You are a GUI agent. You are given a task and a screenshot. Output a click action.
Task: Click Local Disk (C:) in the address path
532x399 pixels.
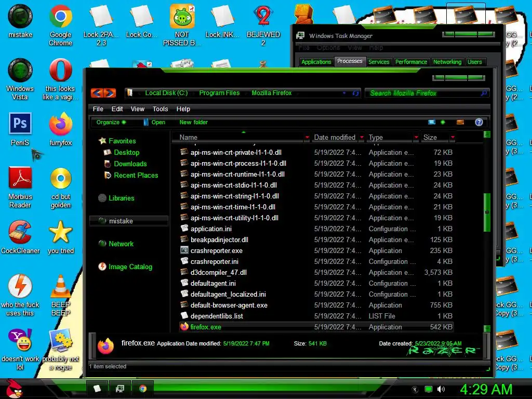166,93
